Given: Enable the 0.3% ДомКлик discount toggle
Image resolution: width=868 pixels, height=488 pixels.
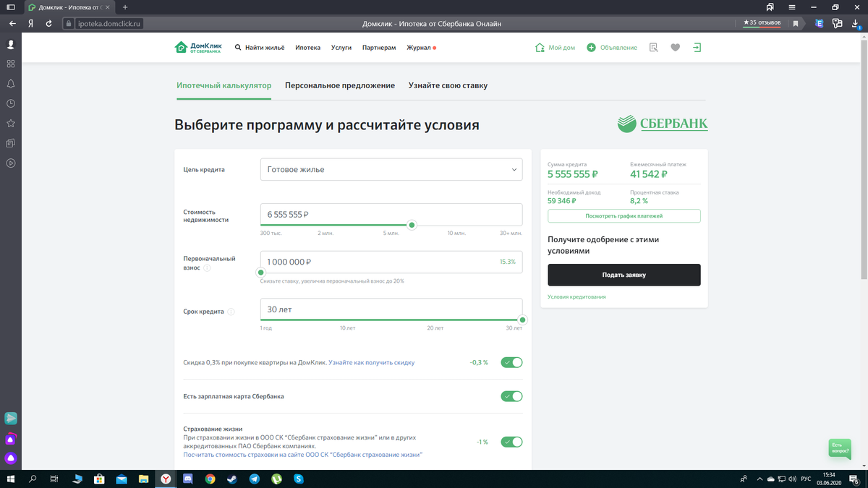Looking at the screenshot, I should click(x=511, y=361).
